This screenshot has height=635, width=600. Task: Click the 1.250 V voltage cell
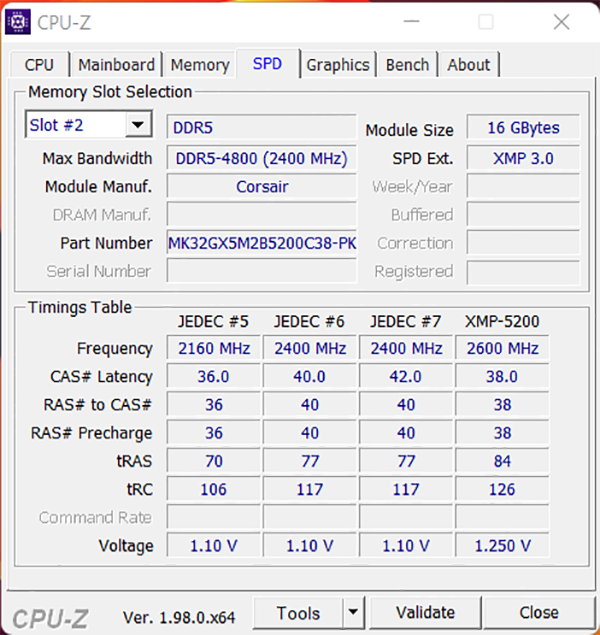[x=502, y=546]
